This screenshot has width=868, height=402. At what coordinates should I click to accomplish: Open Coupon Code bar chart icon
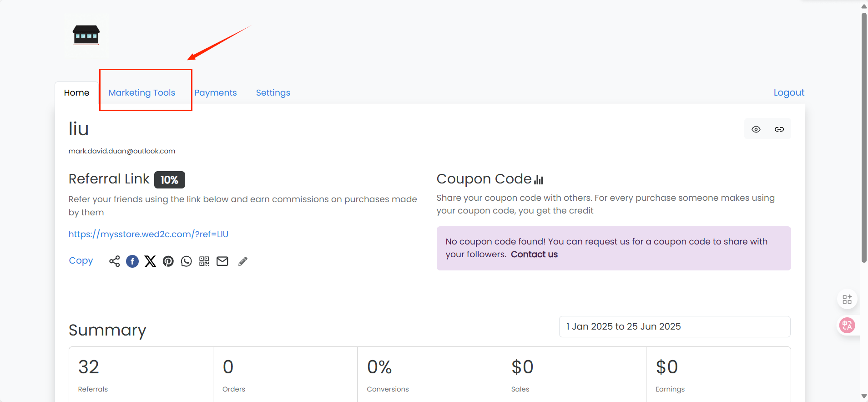(539, 179)
